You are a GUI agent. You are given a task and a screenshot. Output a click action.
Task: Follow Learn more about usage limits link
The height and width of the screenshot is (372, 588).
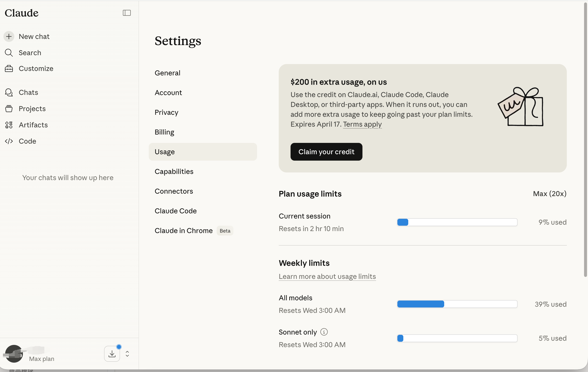pos(327,276)
